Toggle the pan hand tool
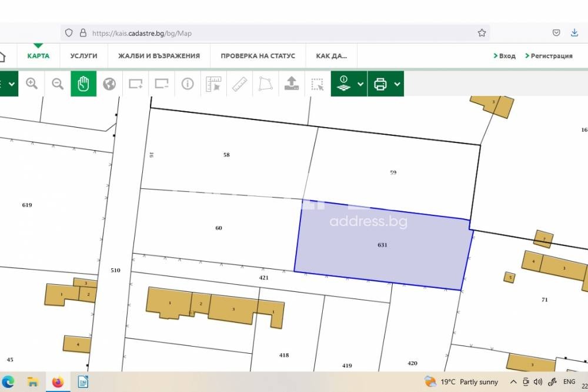Viewport: 588px width, 392px height. point(83,84)
